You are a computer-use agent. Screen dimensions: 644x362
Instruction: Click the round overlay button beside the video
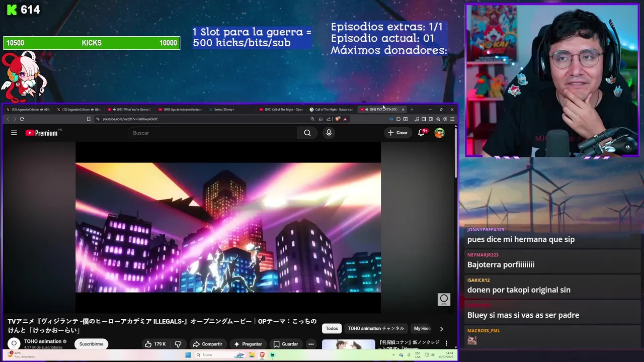pyautogui.click(x=444, y=299)
